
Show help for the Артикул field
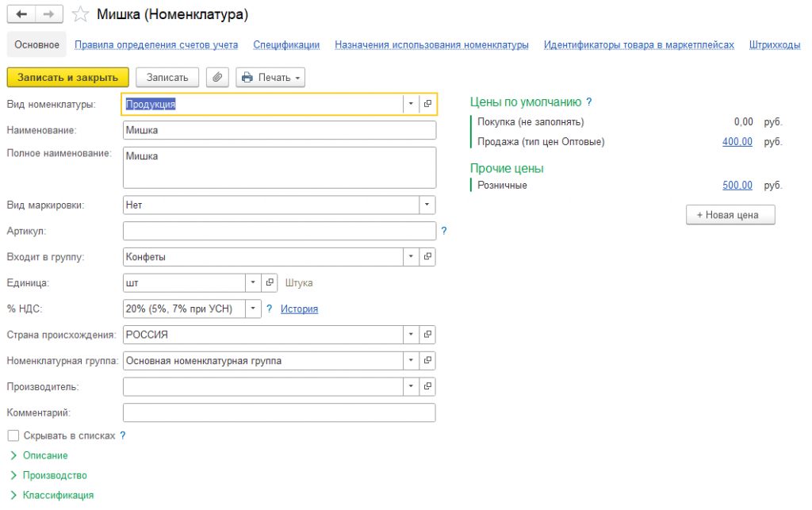tap(444, 231)
